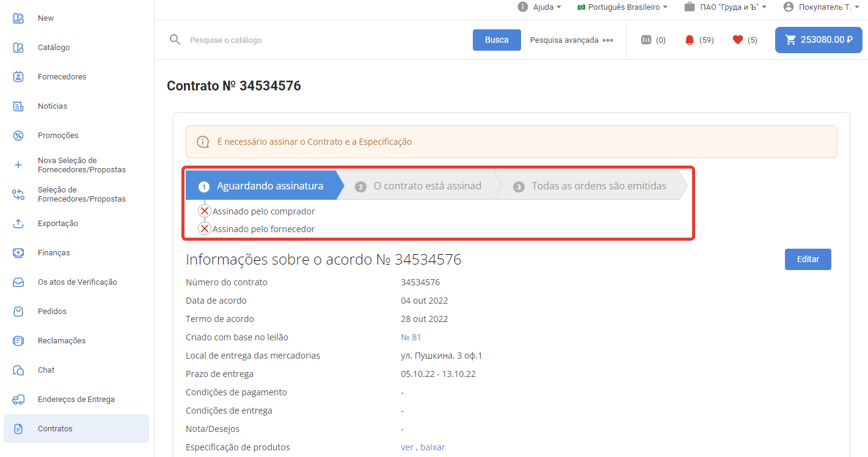Click the search magnifier icon
Viewport: 868px width, 457px height.
(175, 40)
